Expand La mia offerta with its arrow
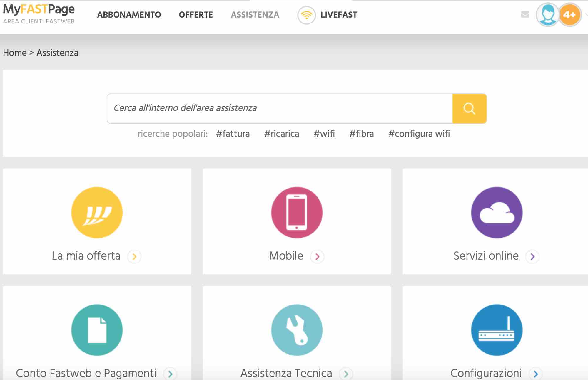 pos(134,256)
